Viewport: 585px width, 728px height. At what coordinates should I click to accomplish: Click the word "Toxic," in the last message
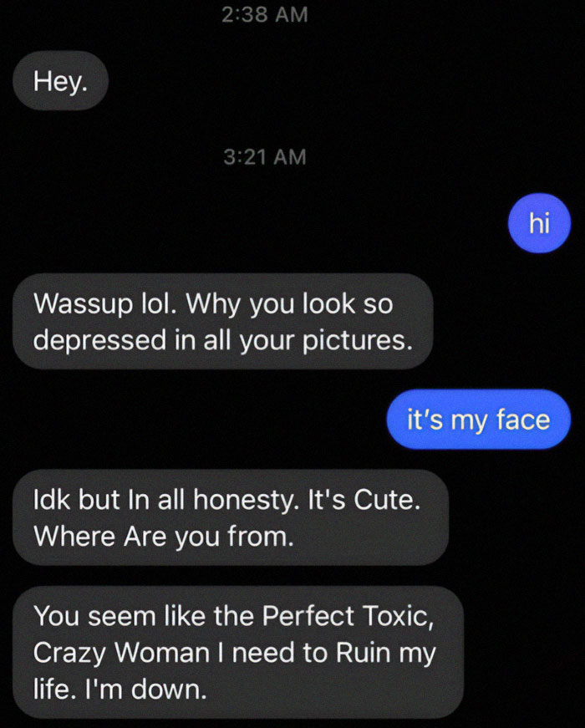tap(398, 617)
